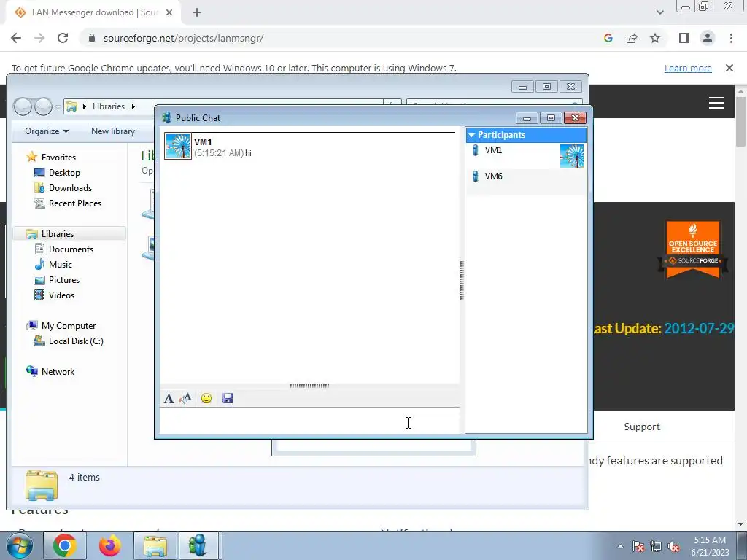The height and width of the screenshot is (560, 747).
Task: Open LAN Messenger taskbar button
Action: (198, 545)
